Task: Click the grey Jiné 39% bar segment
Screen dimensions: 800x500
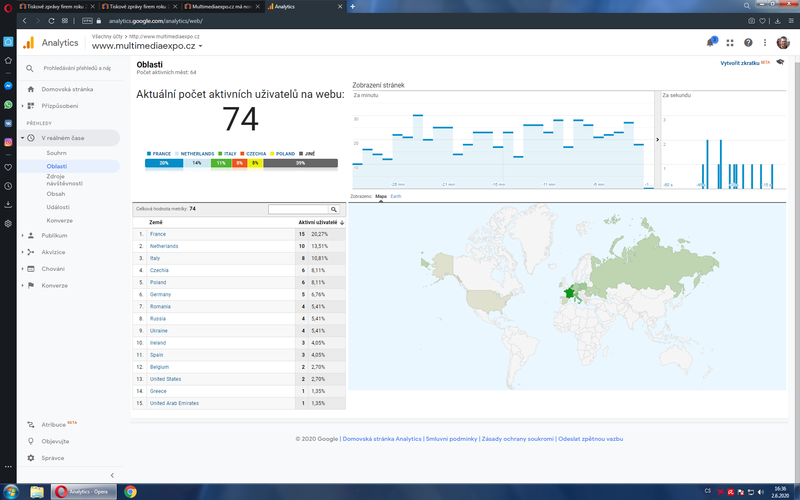Action: [x=301, y=163]
